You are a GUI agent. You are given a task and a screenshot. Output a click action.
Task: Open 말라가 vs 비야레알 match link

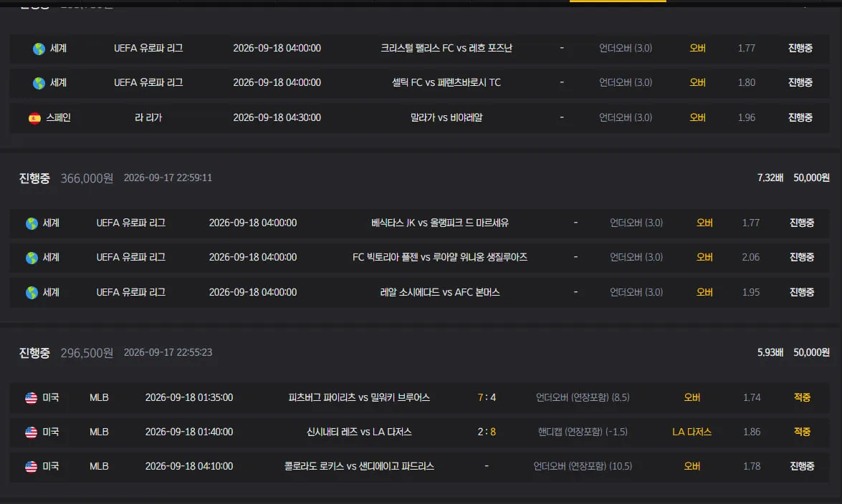446,117
